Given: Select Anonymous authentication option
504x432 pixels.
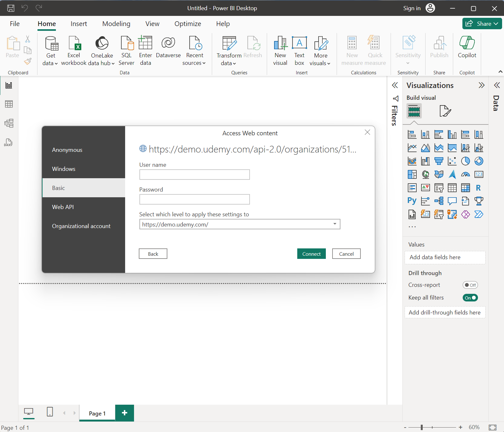Looking at the screenshot, I should click(84, 150).
